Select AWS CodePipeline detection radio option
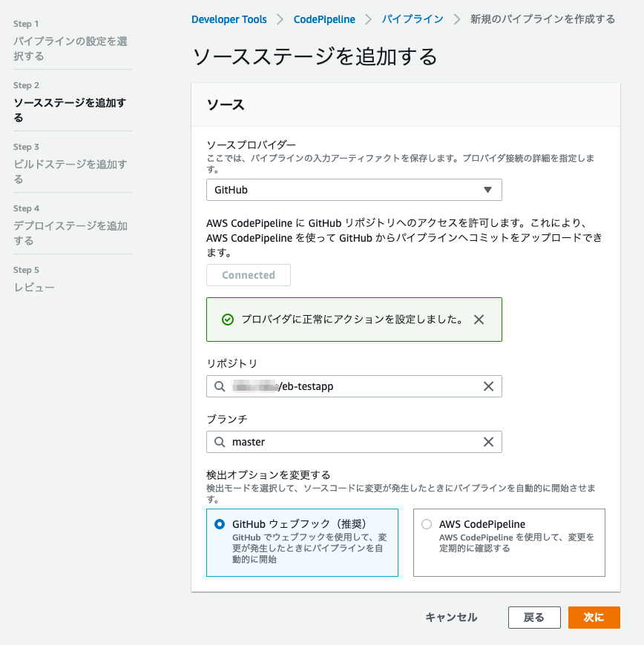Viewport: 644px width, 645px height. (x=426, y=524)
